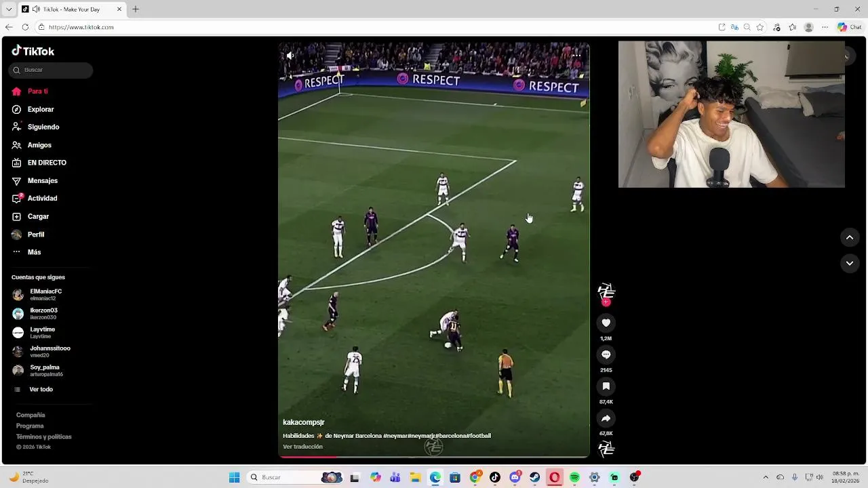Open Programa footer link
This screenshot has width=868, height=488.
point(30,426)
